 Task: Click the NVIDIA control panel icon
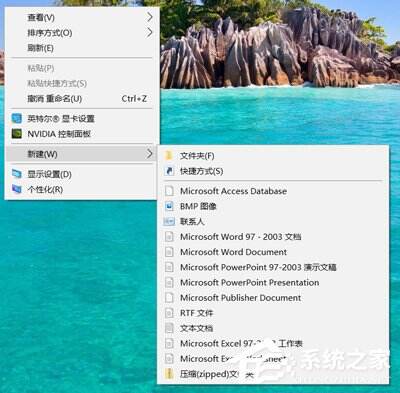pyautogui.click(x=17, y=134)
